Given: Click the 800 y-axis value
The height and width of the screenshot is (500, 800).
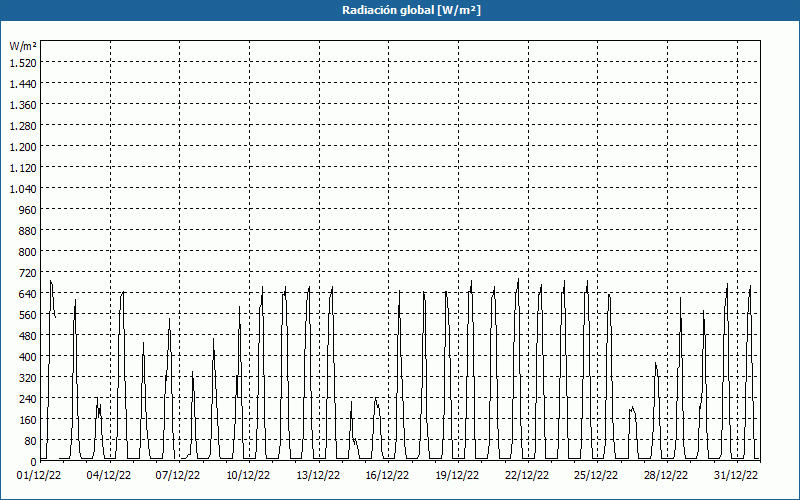Looking at the screenshot, I should pyautogui.click(x=28, y=252).
